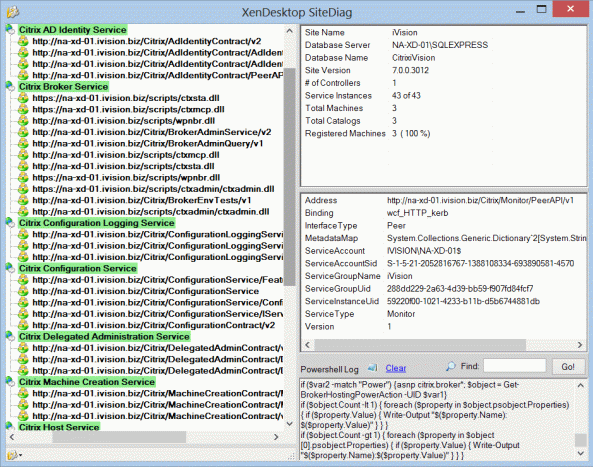Click the Citrix Host Service group icon
This screenshot has height=467, width=593.
click(10, 427)
